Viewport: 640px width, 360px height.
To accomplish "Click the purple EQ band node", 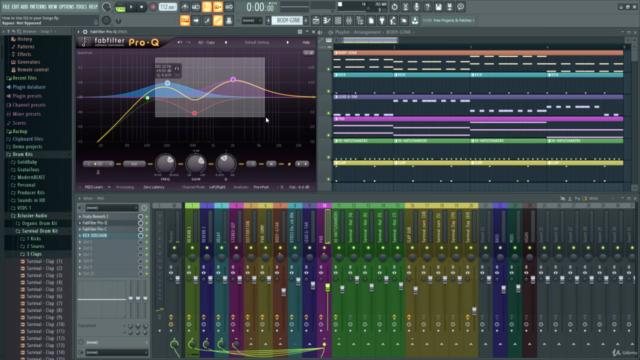I will pos(233,80).
